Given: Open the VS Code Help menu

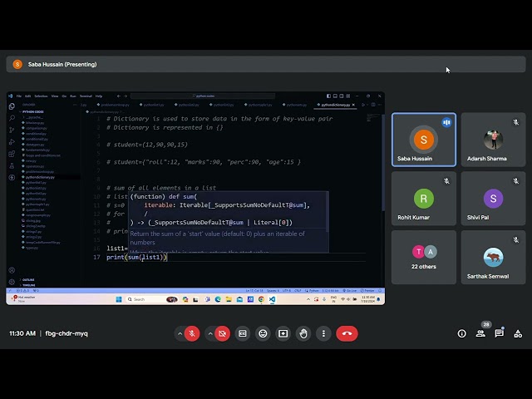Looking at the screenshot, I should pyautogui.click(x=99, y=96).
